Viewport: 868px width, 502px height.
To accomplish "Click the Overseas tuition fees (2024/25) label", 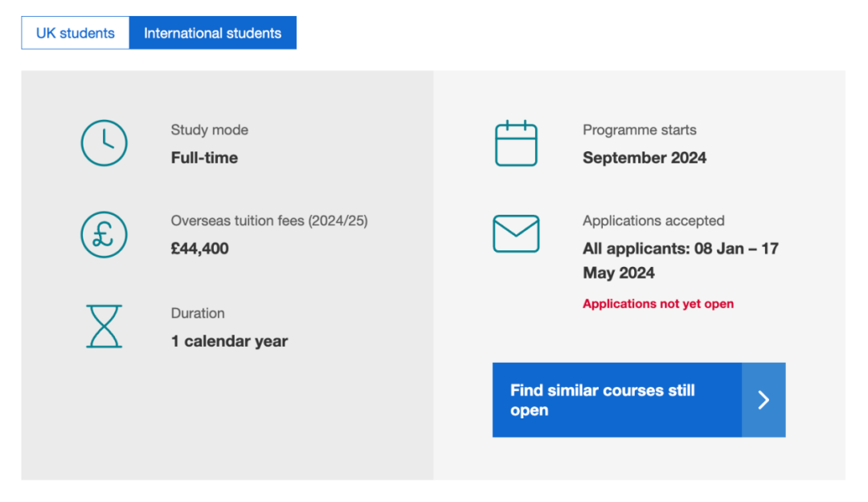I will click(x=269, y=220).
